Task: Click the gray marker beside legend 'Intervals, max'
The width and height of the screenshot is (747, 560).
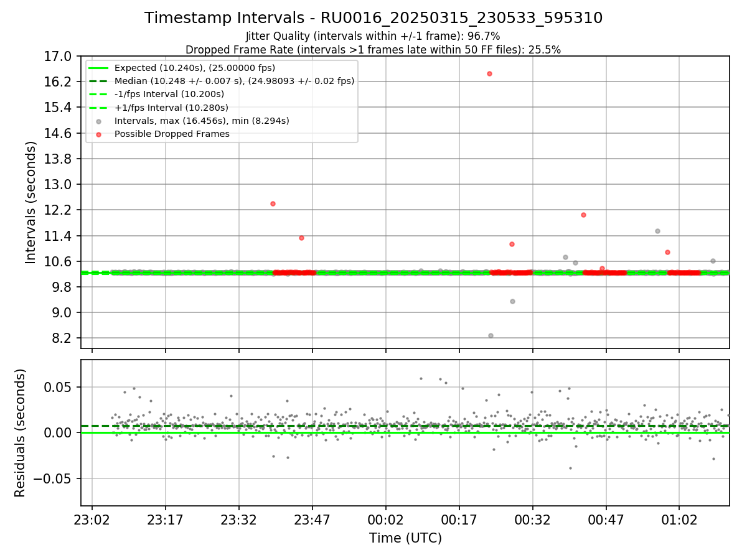Action: (x=98, y=121)
